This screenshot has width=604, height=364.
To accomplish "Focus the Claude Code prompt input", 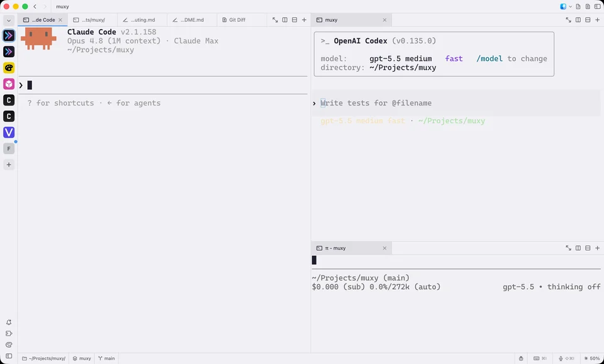I will (x=163, y=85).
